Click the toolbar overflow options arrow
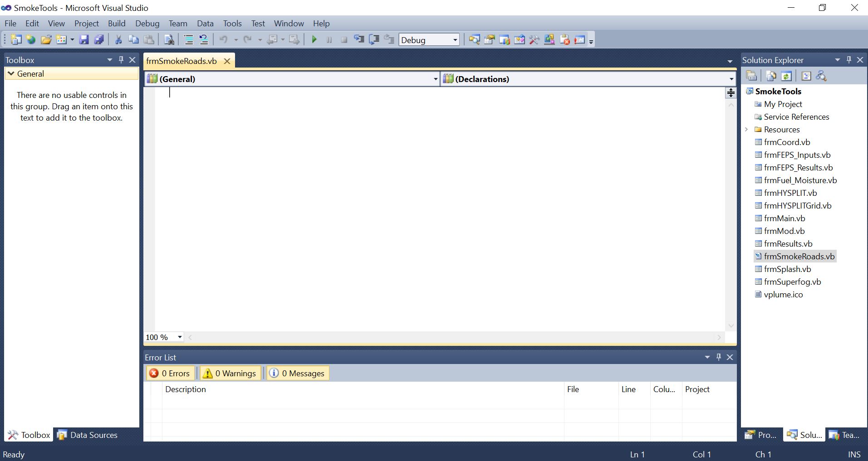 click(591, 41)
